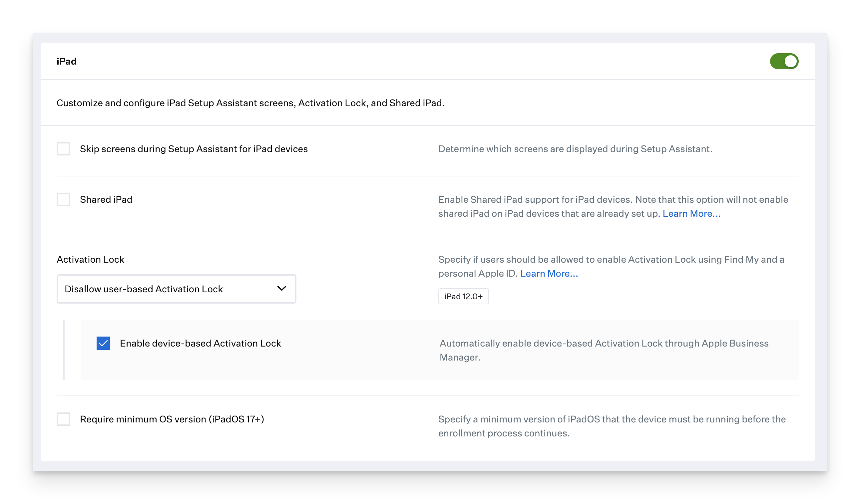This screenshot has height=504, width=860.
Task: Tick the Require minimum OS version checkbox
Action: (64, 419)
